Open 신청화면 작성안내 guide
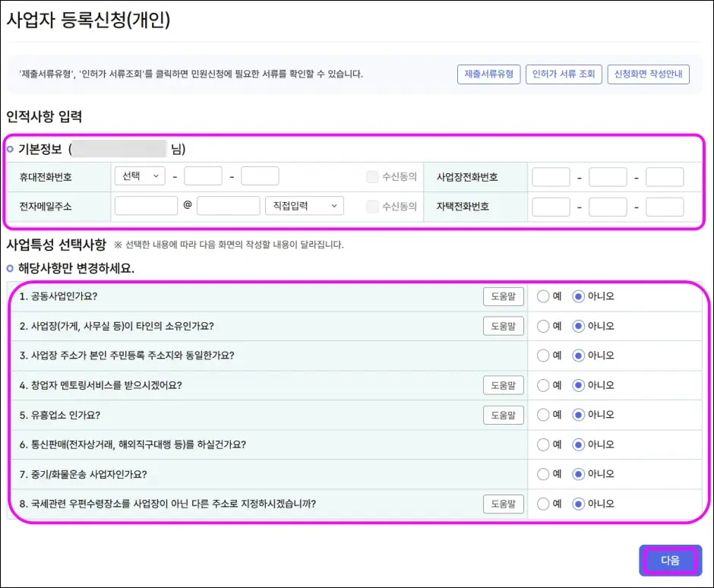The width and height of the screenshot is (714, 588). click(x=648, y=74)
